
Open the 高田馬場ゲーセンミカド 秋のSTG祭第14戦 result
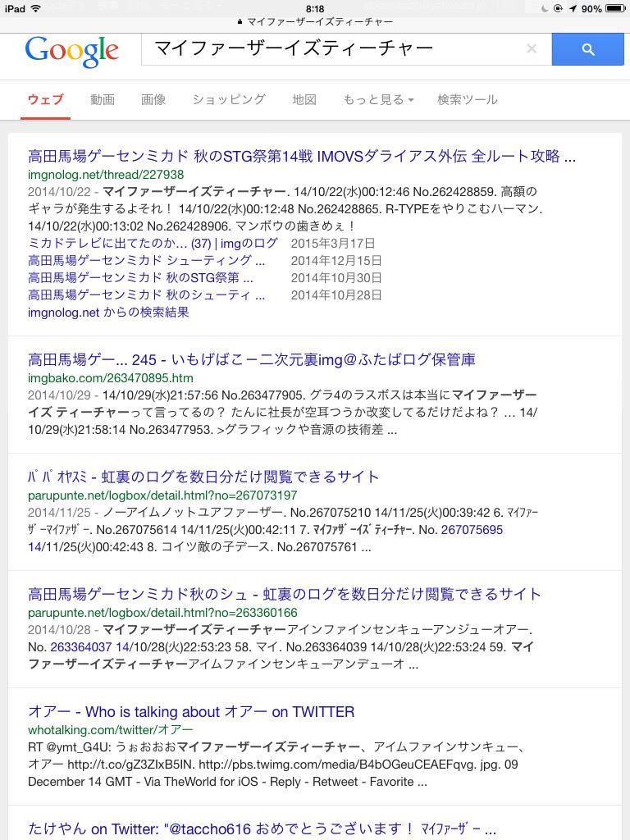[302, 156]
